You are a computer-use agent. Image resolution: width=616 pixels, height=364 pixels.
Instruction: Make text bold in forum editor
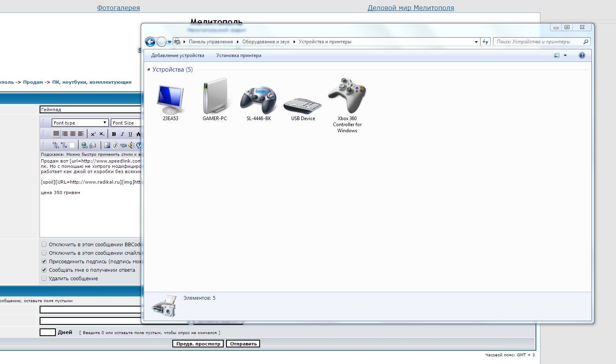[x=114, y=134]
